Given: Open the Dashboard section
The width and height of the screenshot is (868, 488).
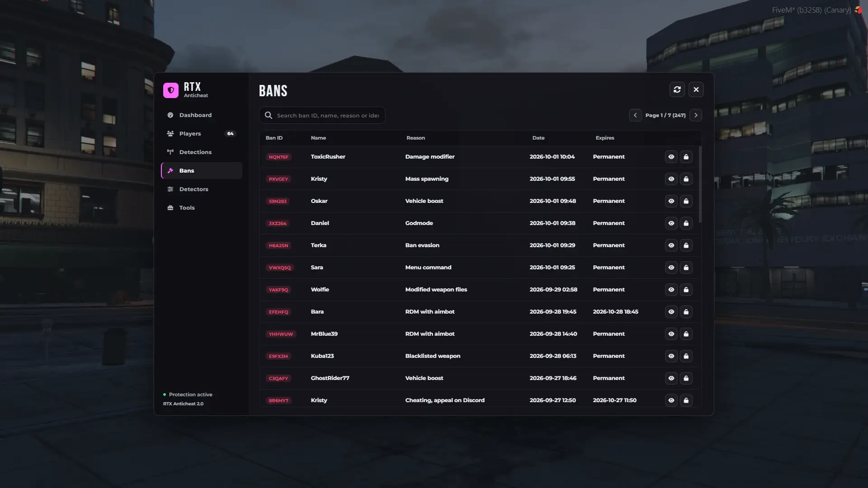Looking at the screenshot, I should coord(202,115).
